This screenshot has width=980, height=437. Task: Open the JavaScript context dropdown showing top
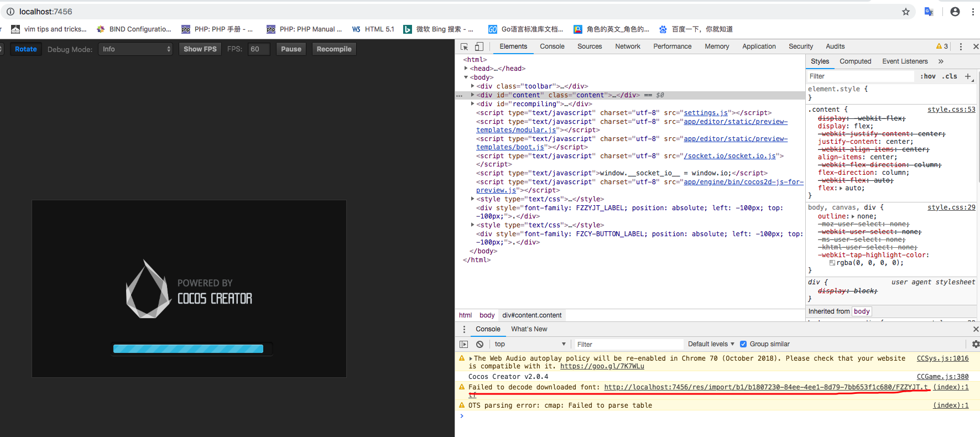tap(530, 344)
